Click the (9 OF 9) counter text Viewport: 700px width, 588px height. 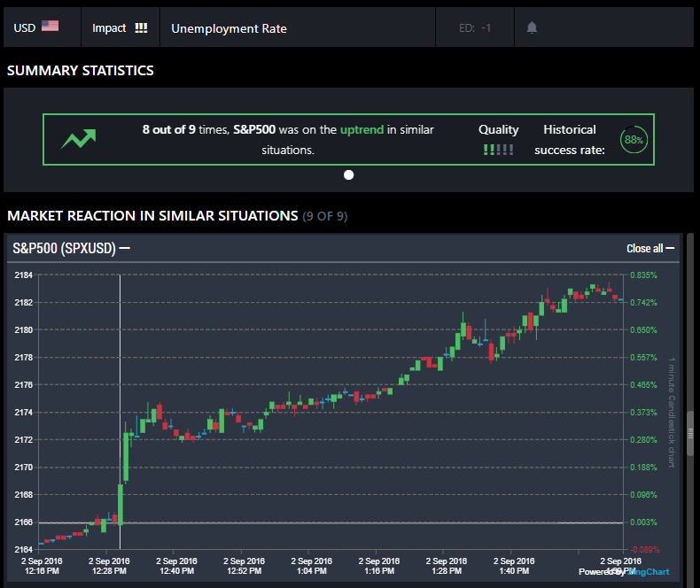[x=324, y=216]
